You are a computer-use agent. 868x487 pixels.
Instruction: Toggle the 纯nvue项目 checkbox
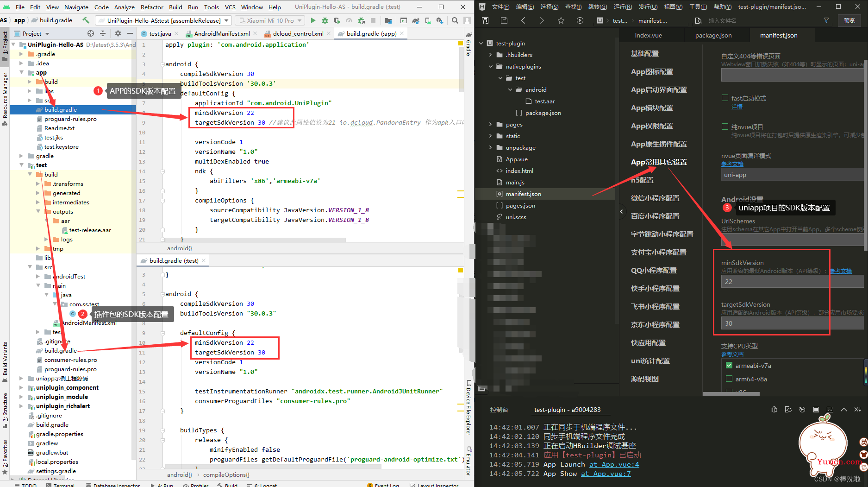[725, 126]
